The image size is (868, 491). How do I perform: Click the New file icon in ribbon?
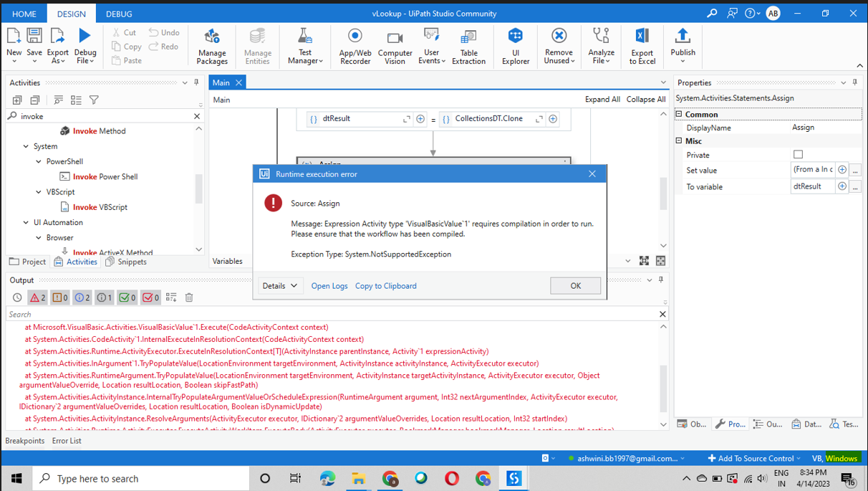[x=14, y=37]
